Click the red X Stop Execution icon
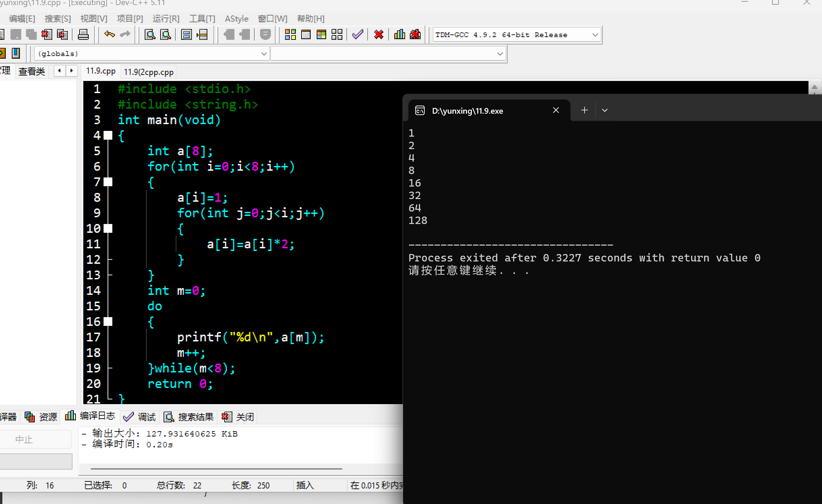This screenshot has width=822, height=504. tap(379, 34)
